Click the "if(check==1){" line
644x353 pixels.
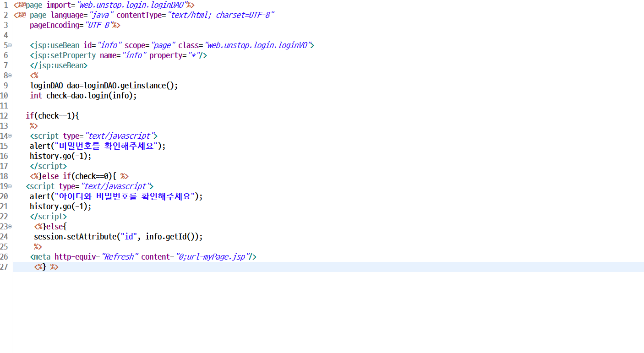coord(53,116)
